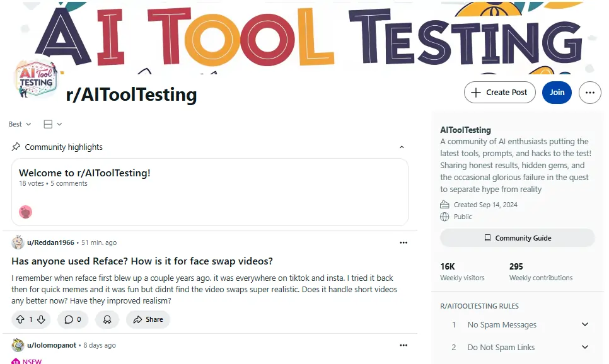Open the subreddit more options ellipsis button
Image resolution: width=609 pixels, height=364 pixels.
(x=589, y=93)
